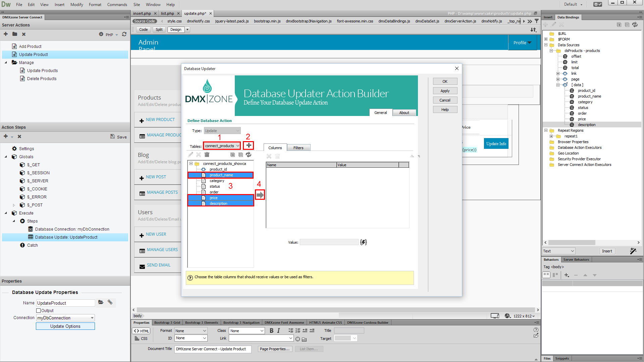Screen dimensions: 644x362
Task: Open the Server Behaviors tab
Action: (576, 259)
